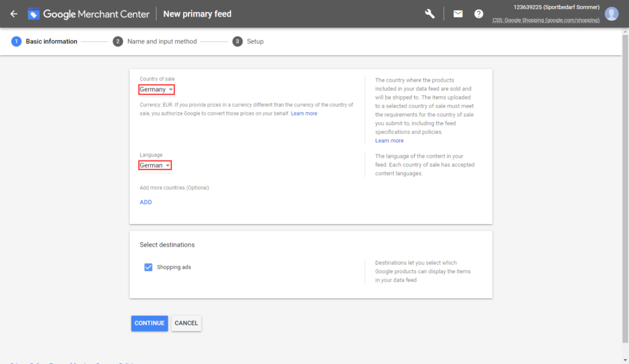Uncheck the Shopping ads checkbox

point(148,267)
